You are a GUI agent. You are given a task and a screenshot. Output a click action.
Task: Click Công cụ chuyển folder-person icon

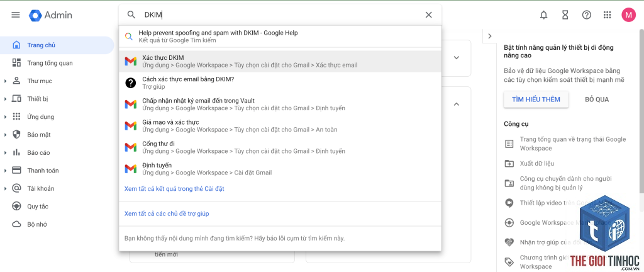click(509, 183)
